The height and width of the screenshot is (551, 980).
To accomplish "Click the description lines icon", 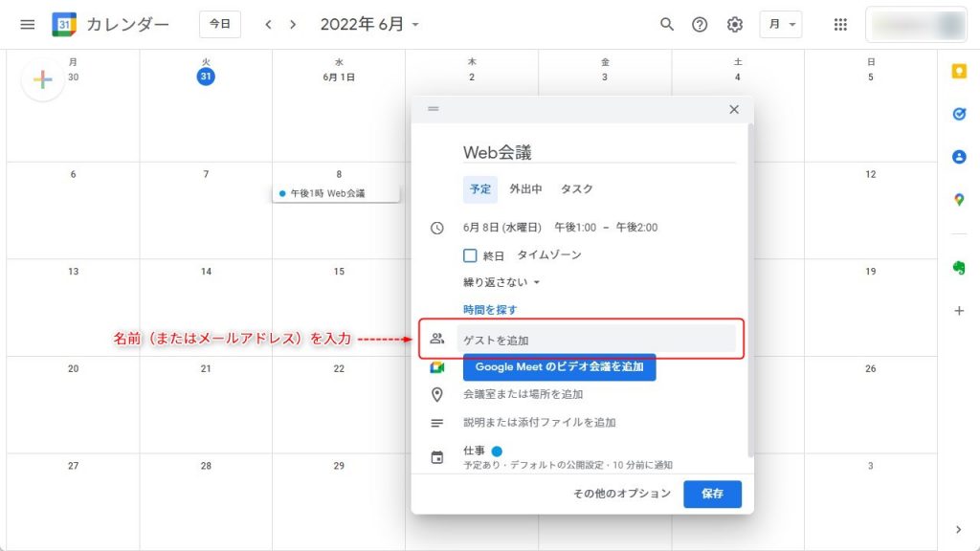I will click(x=436, y=423).
